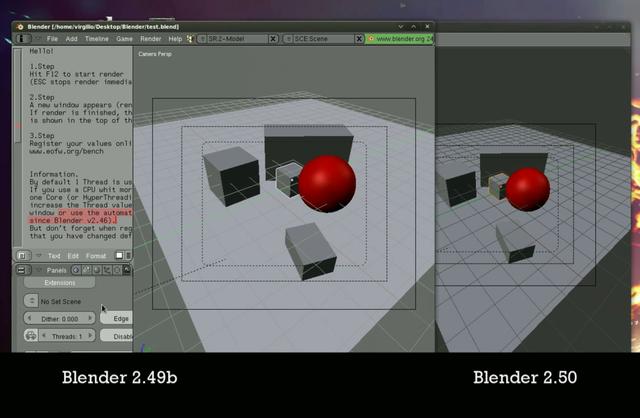Collapse the text editor header menus arrow
The height and width of the screenshot is (418, 640).
(38, 256)
